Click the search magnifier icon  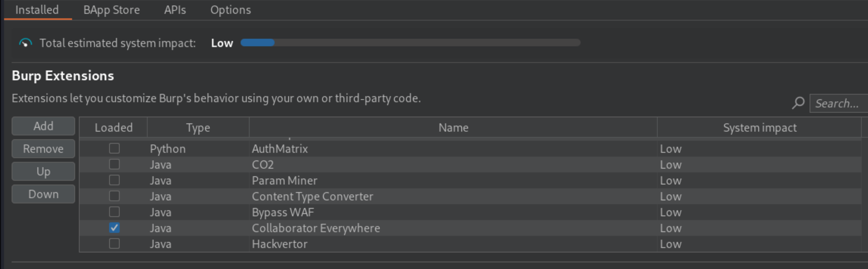[x=798, y=103]
